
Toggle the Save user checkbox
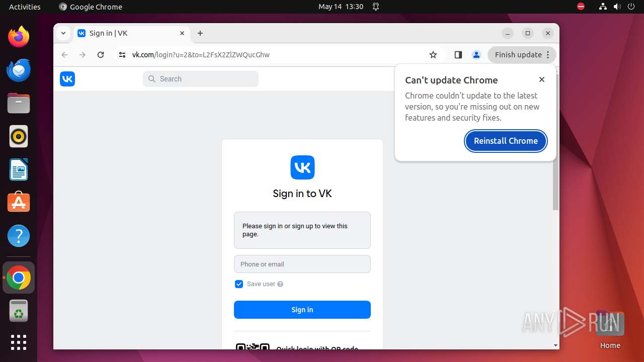coord(239,284)
